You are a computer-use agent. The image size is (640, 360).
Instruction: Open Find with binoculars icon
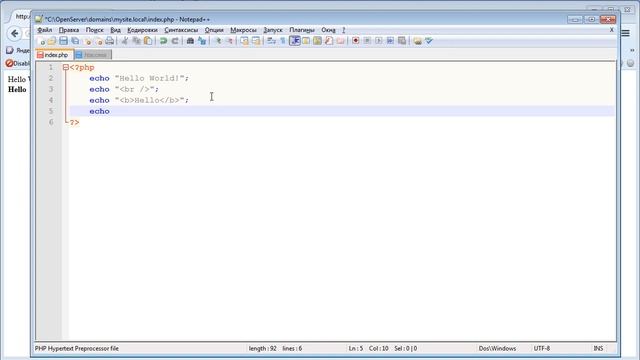pos(190,41)
